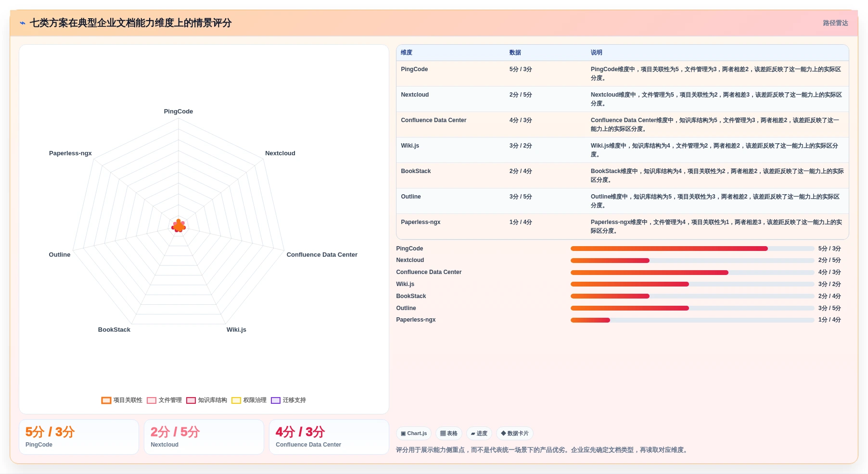Toggle the 文件管理 legend item
This screenshot has height=474, width=868.
(x=164, y=400)
